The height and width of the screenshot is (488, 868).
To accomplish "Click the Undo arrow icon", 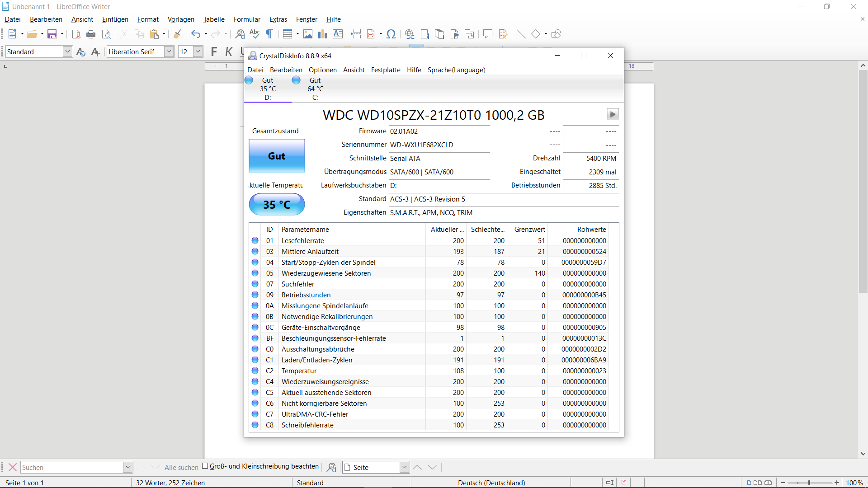I will click(195, 34).
